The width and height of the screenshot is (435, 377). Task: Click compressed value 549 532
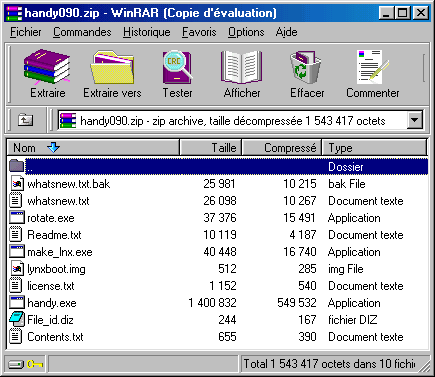[297, 303]
